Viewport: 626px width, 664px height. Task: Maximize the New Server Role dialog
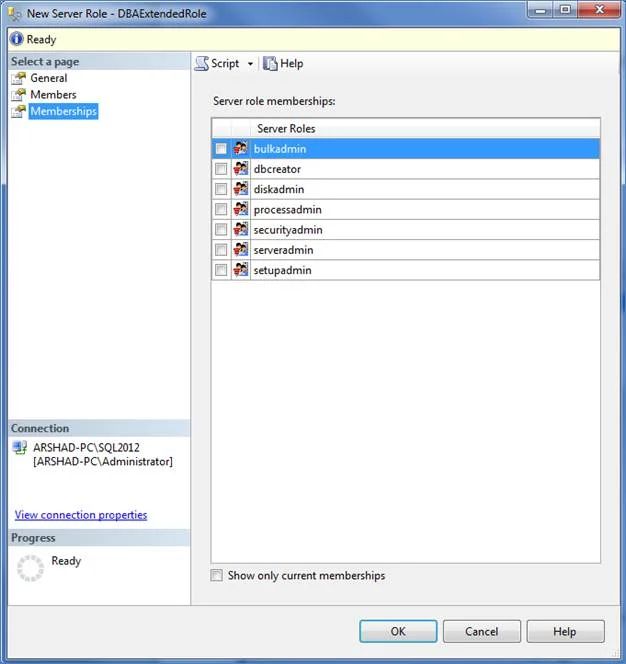(x=565, y=10)
